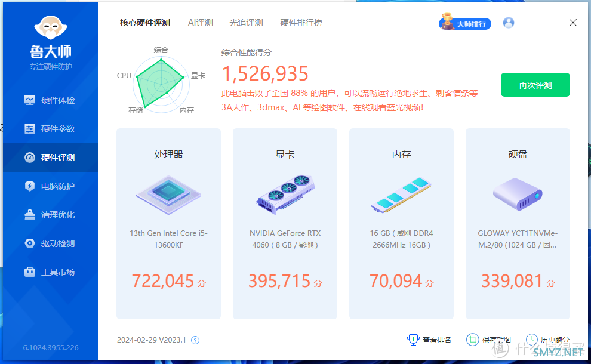Click the 硬件评测 gauge icon
Screen dimensions: 591x364
(x=29, y=158)
